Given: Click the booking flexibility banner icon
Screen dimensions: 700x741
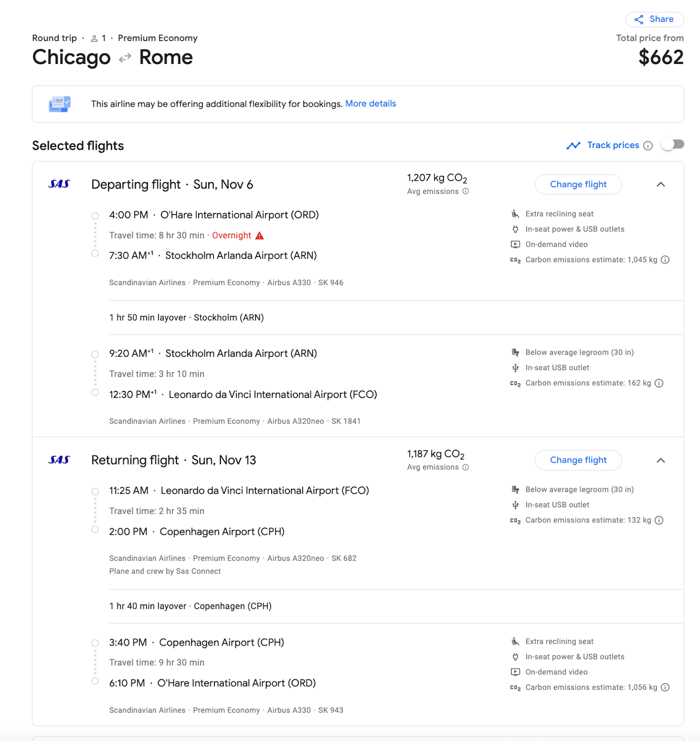Looking at the screenshot, I should click(60, 104).
